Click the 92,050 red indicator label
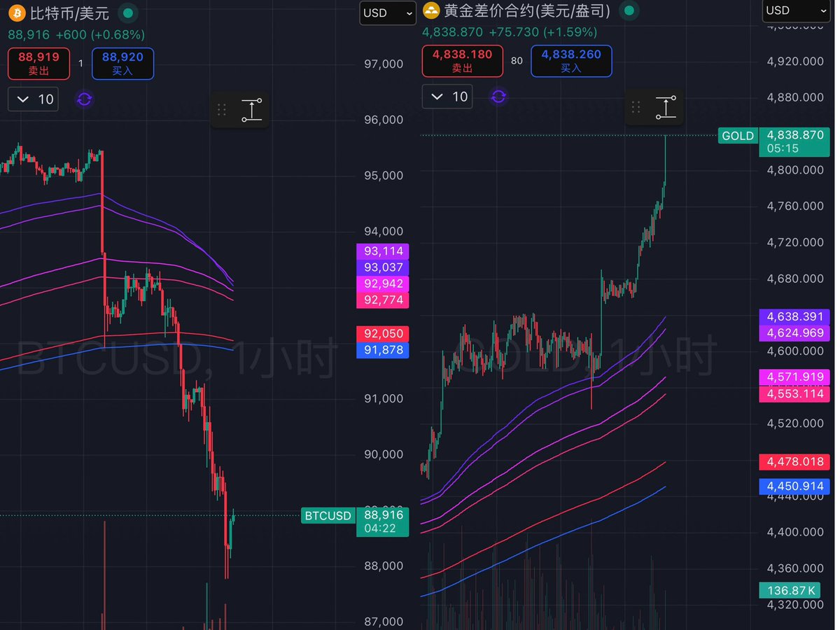This screenshot has height=630, width=840. [x=382, y=334]
